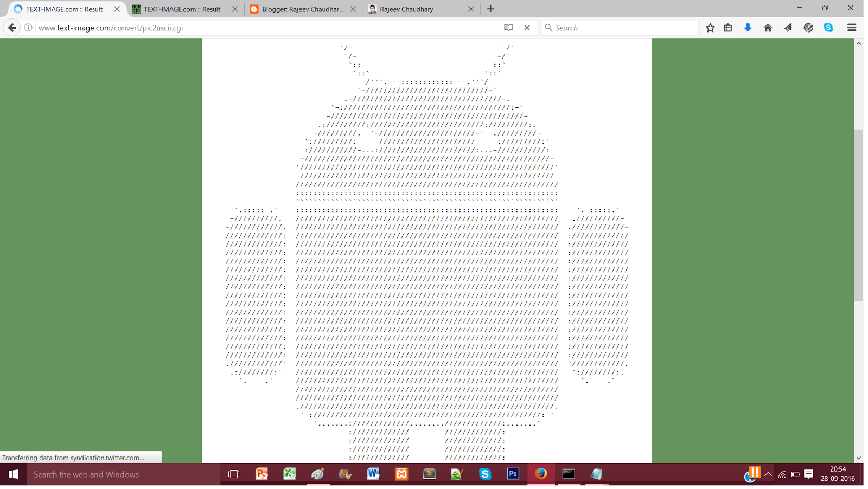Close the Rajeev Chaudhary tab
This screenshot has height=489, width=868.
(471, 9)
